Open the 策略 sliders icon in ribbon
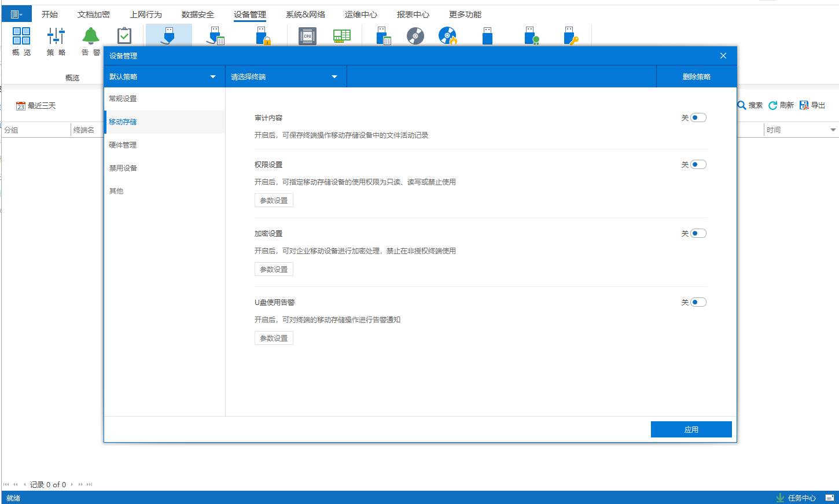The image size is (839, 504). [56, 36]
